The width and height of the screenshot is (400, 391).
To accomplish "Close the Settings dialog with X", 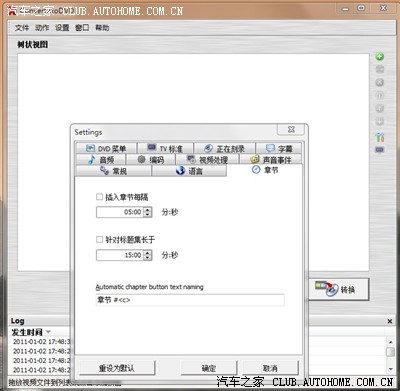I will (291, 129).
